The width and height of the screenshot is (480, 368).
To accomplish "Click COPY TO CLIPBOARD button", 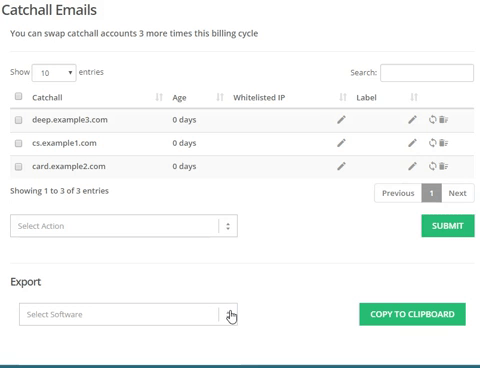I will pyautogui.click(x=412, y=314).
